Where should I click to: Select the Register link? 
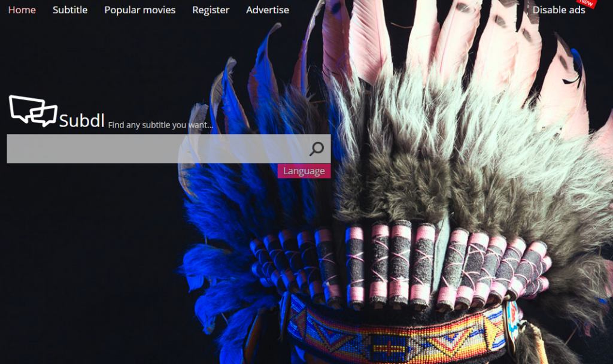(x=211, y=10)
